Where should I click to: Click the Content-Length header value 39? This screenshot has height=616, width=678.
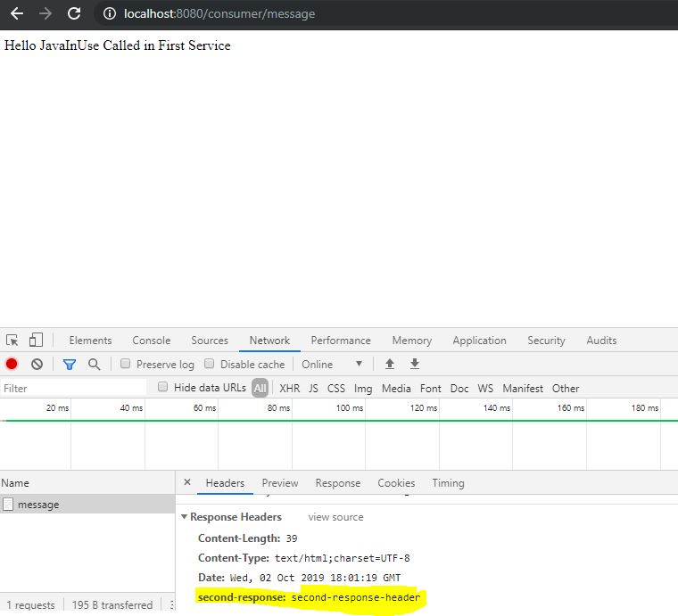click(292, 538)
